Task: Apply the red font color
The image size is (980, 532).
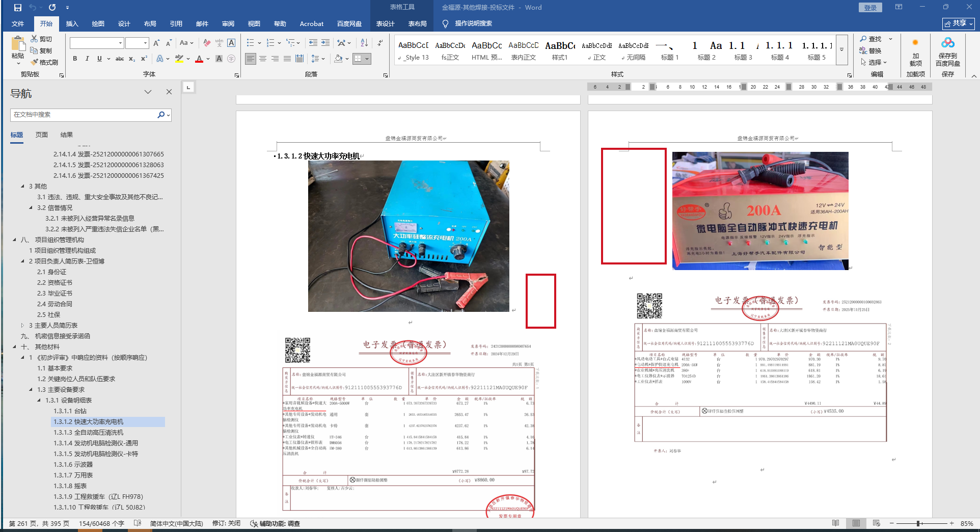Action: click(x=199, y=59)
